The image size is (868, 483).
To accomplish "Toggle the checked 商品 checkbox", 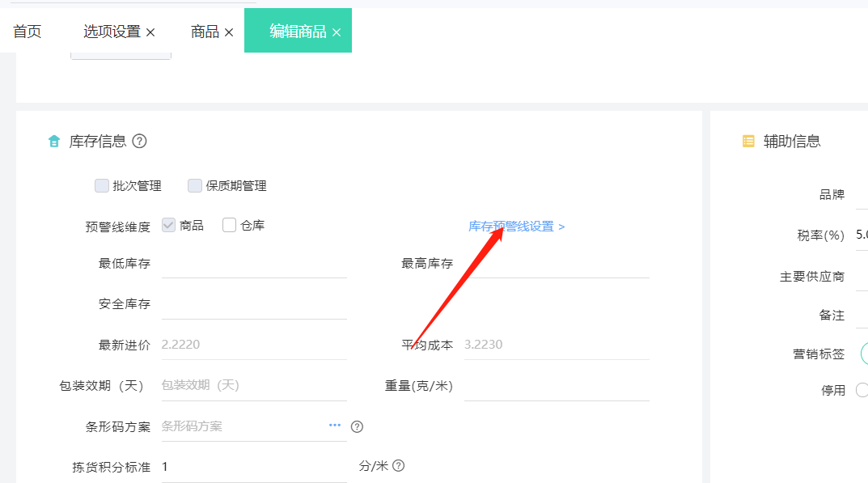I will tap(168, 224).
